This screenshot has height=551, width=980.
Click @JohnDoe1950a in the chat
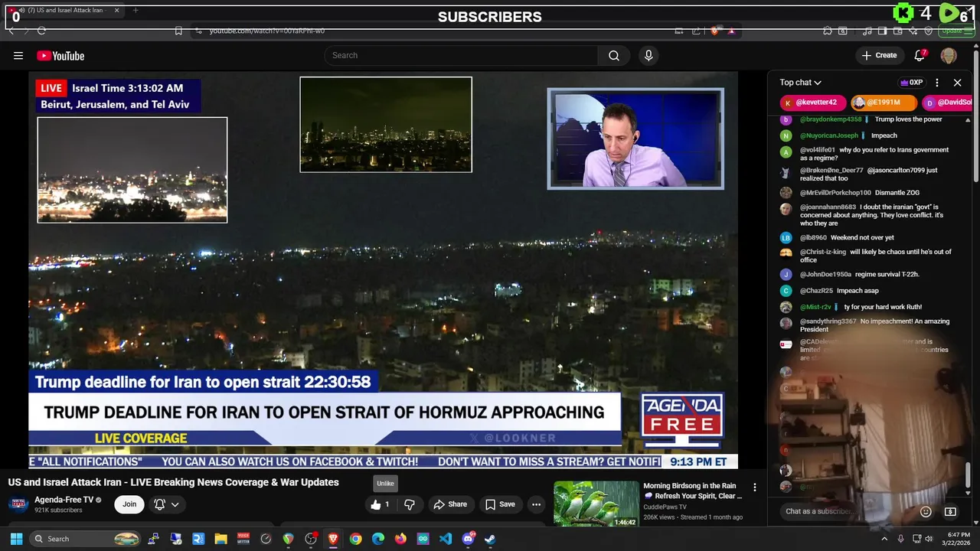click(x=825, y=274)
